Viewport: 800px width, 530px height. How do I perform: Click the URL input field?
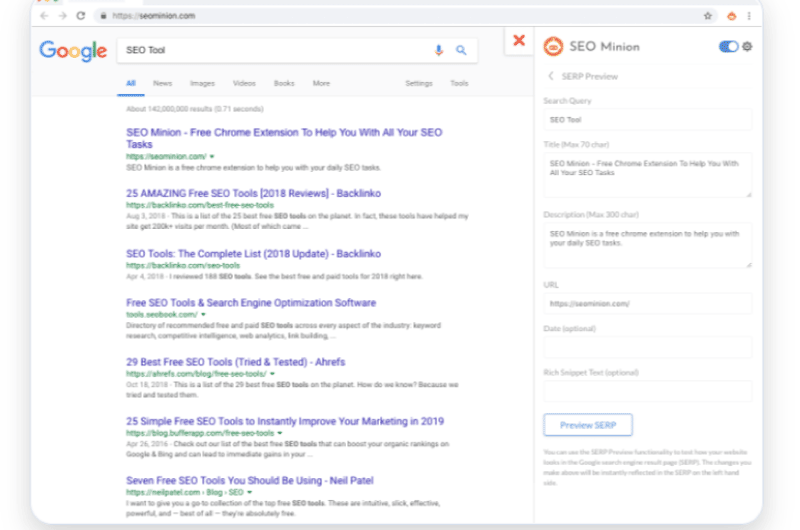[x=647, y=304]
